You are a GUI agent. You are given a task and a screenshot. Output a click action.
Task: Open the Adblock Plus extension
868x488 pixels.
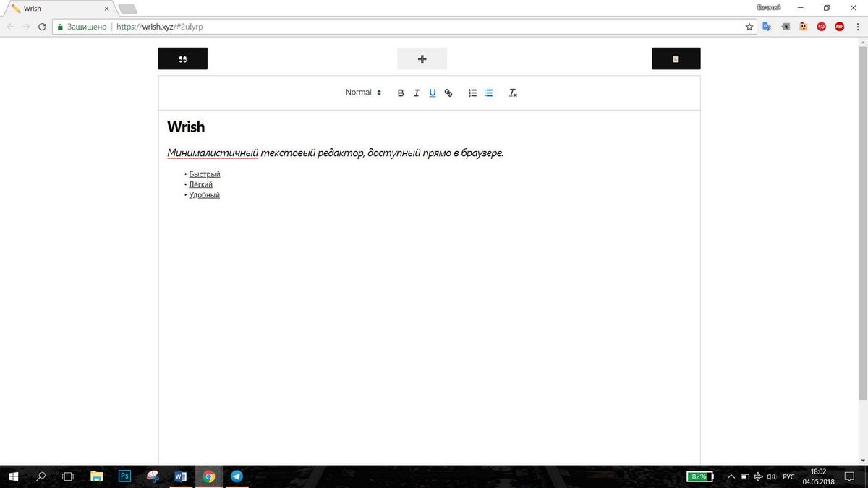[x=840, y=27]
